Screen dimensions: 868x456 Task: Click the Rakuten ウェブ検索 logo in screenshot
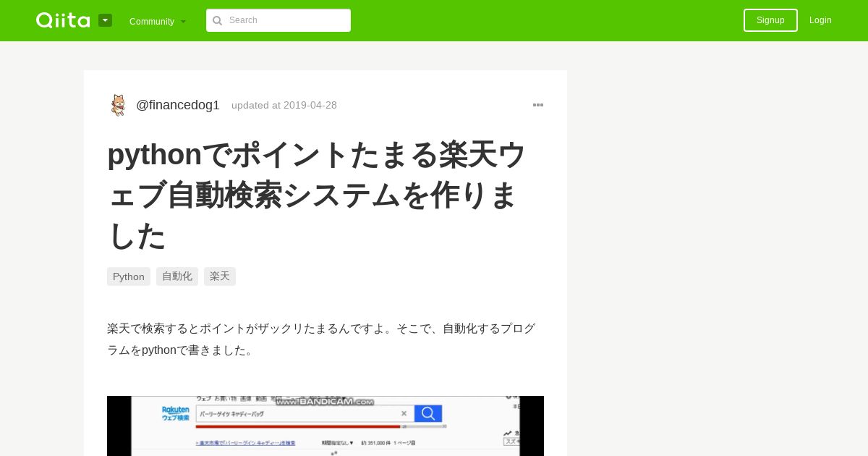point(176,413)
